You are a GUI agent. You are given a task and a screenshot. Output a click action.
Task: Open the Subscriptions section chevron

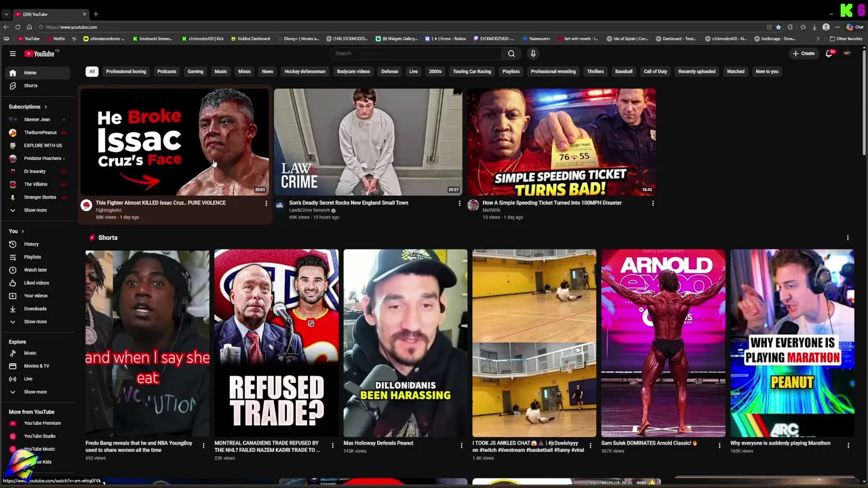[45, 106]
